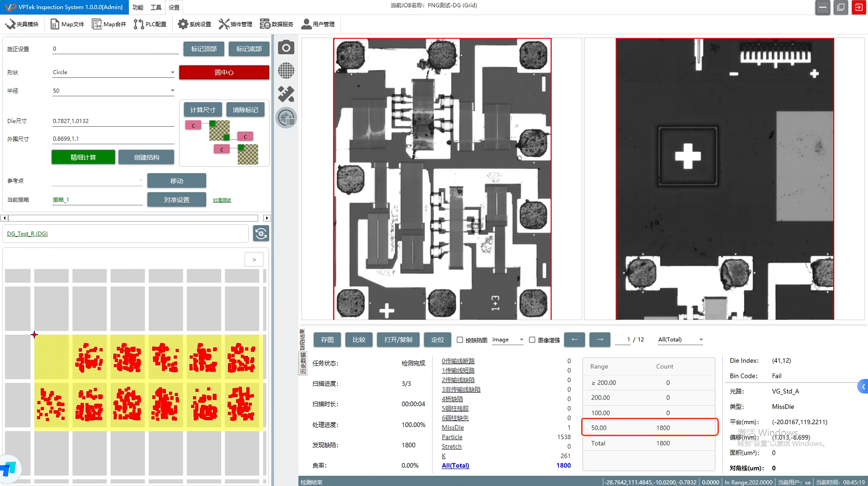Image resolution: width=868 pixels, height=486 pixels.
Task: Click the 标记顶部 button
Action: [x=204, y=49]
